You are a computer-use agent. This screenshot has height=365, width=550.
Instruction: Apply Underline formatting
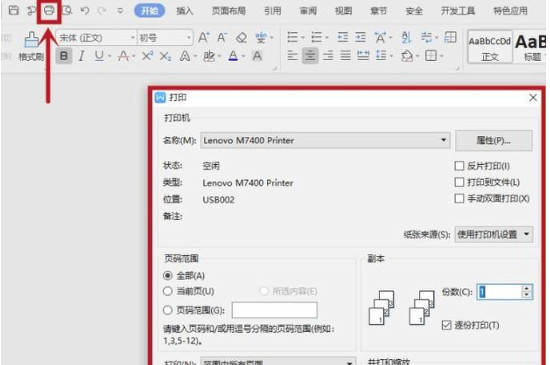click(99, 56)
